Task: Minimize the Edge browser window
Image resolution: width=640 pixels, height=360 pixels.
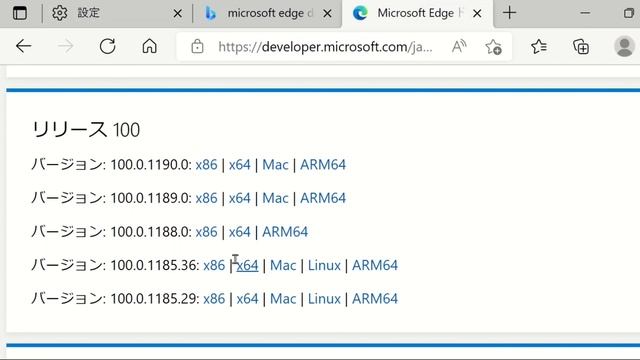Action: [x=585, y=13]
